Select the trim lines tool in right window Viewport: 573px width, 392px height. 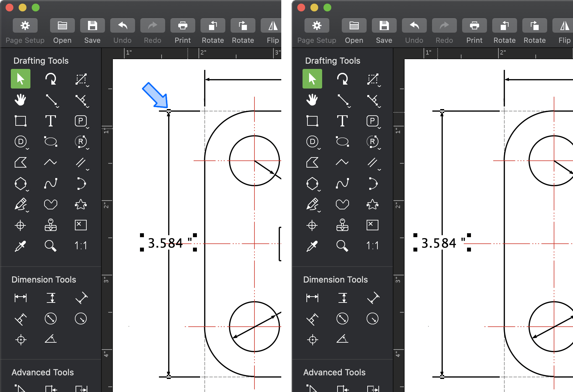point(373,100)
